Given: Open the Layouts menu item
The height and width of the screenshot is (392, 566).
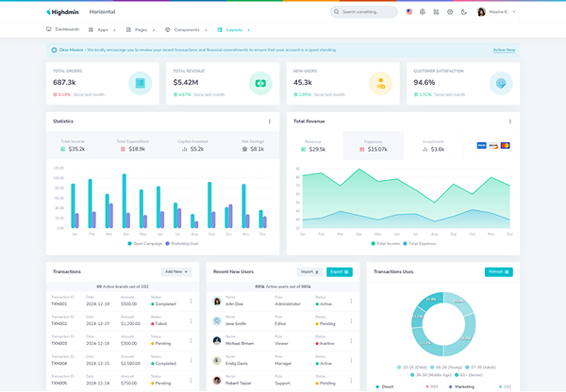Looking at the screenshot, I should [x=234, y=30].
